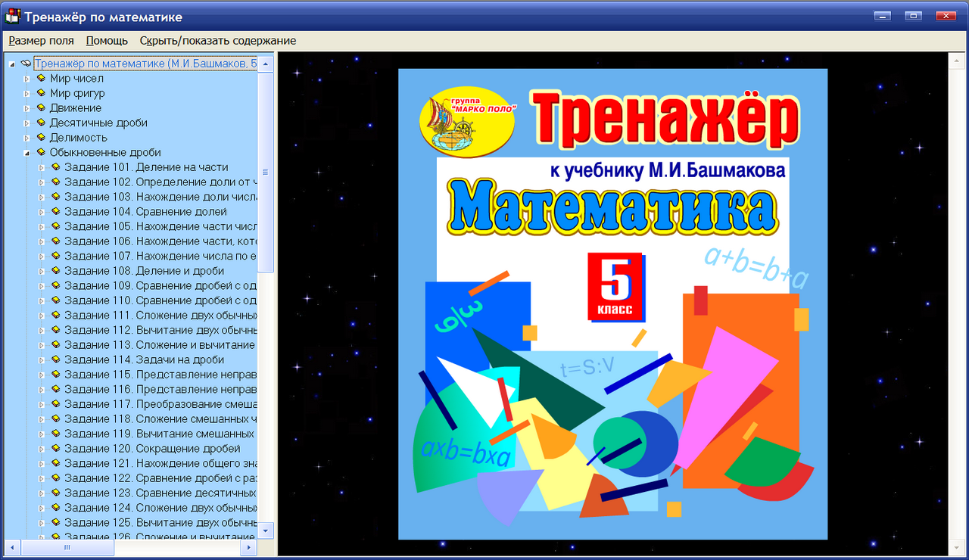This screenshot has width=969, height=560.
Task: Select the Задание 122 tree row
Action: (x=160, y=478)
